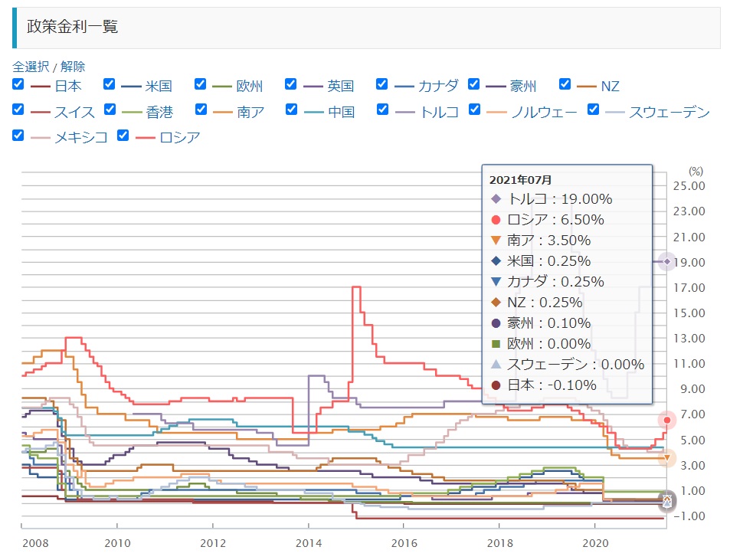
Task: Click the 南ア 3.50% chart data marker
Action: [x=667, y=458]
